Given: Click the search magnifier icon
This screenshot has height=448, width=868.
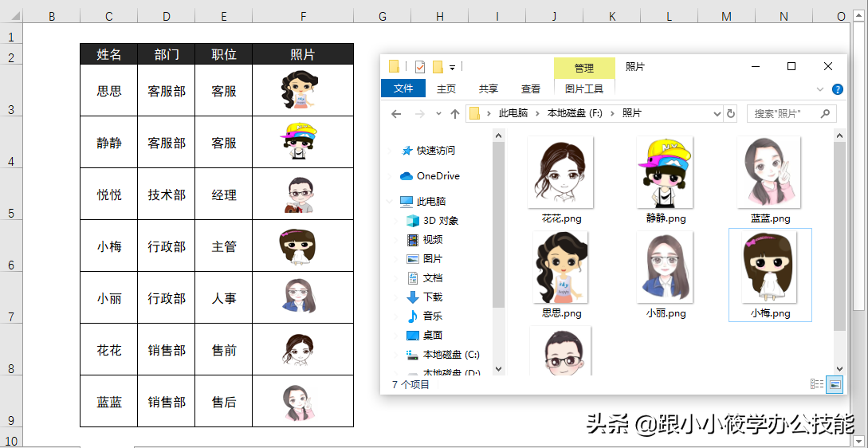Looking at the screenshot, I should pyautogui.click(x=825, y=113).
